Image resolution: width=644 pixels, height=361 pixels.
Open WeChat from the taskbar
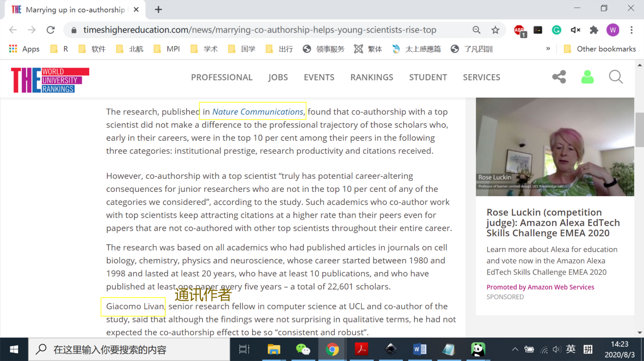(303, 349)
